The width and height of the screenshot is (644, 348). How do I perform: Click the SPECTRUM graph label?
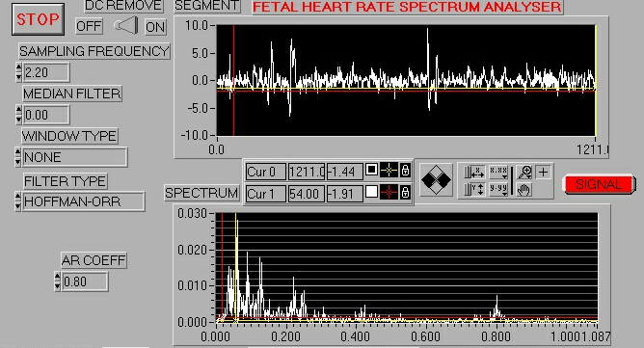tap(201, 193)
